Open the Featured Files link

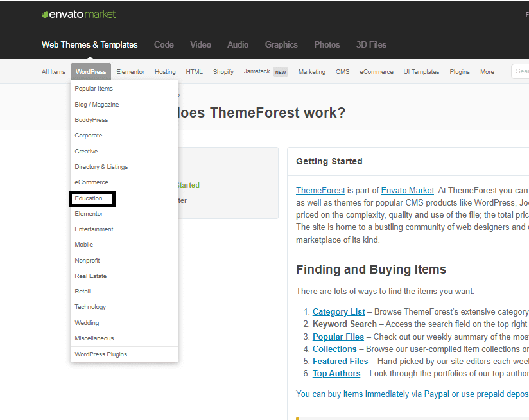340,362
